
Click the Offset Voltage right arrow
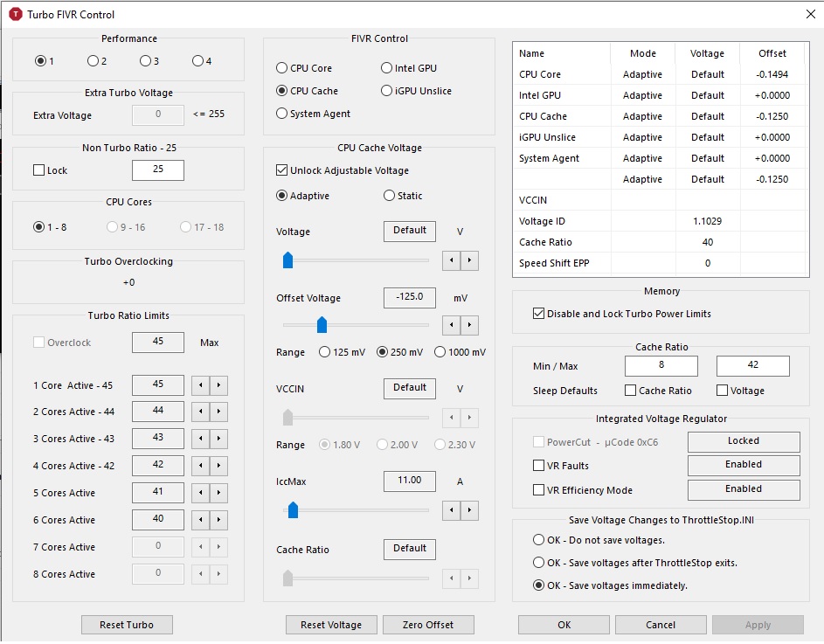(469, 325)
